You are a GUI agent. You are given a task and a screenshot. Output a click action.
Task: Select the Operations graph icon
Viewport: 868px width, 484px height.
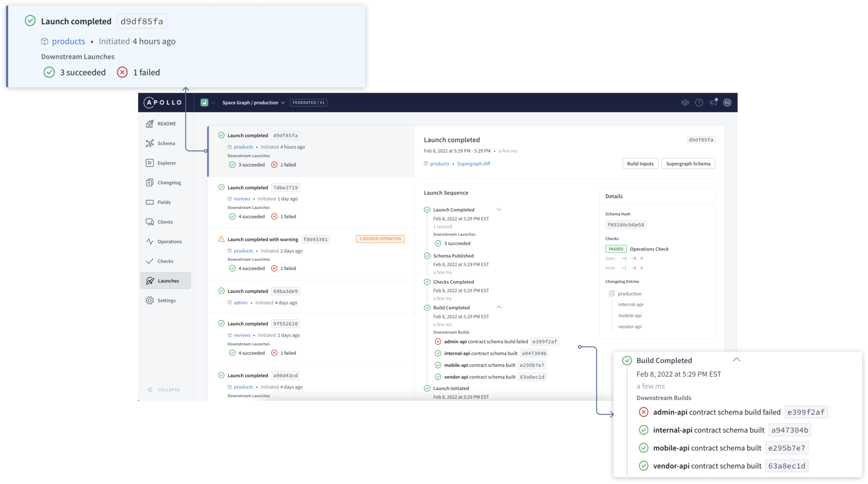(150, 241)
